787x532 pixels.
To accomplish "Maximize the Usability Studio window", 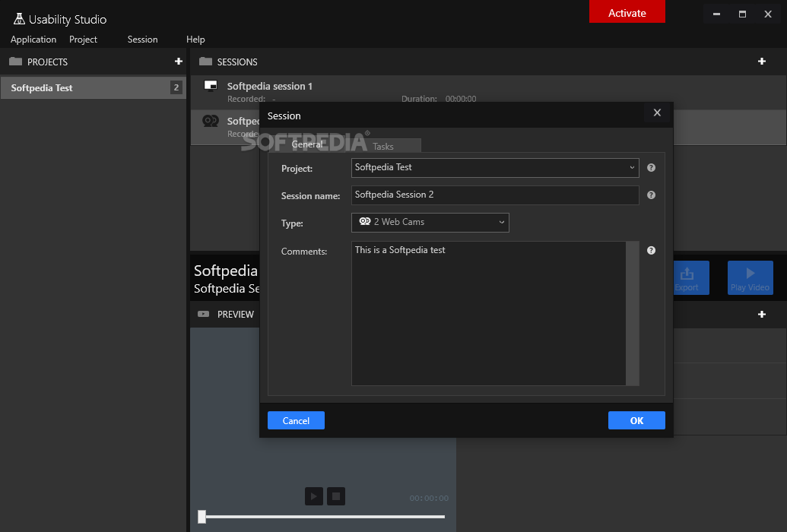I will 742,14.
